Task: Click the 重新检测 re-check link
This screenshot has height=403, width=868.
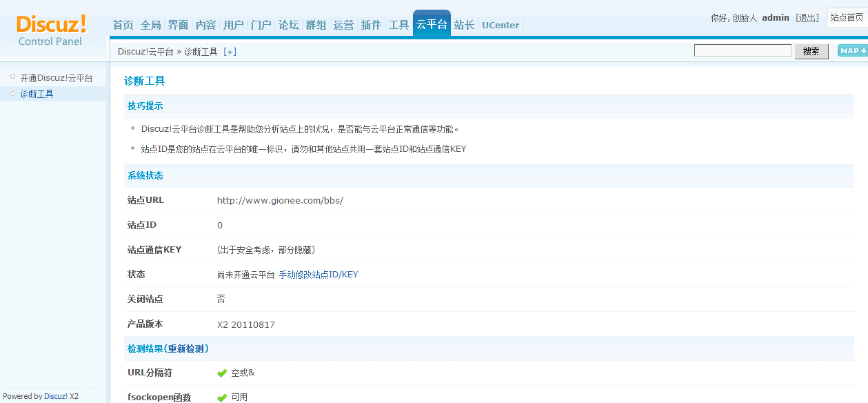Action: [186, 348]
